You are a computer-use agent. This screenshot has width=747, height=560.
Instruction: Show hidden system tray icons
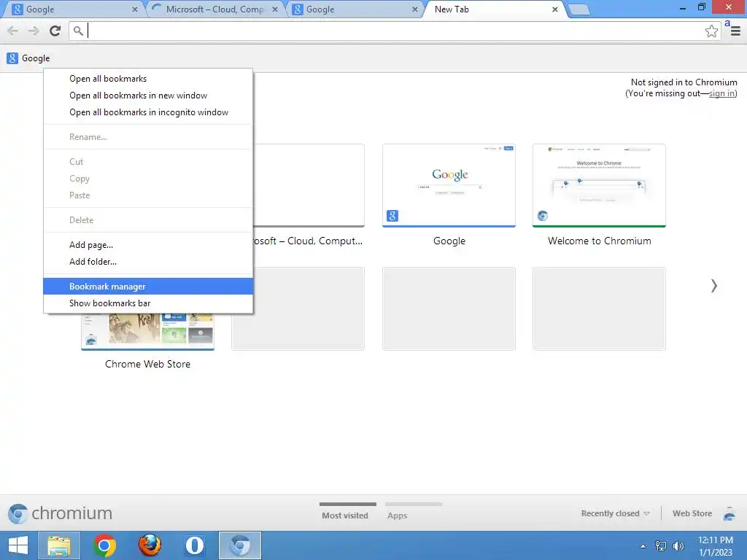tap(643, 546)
